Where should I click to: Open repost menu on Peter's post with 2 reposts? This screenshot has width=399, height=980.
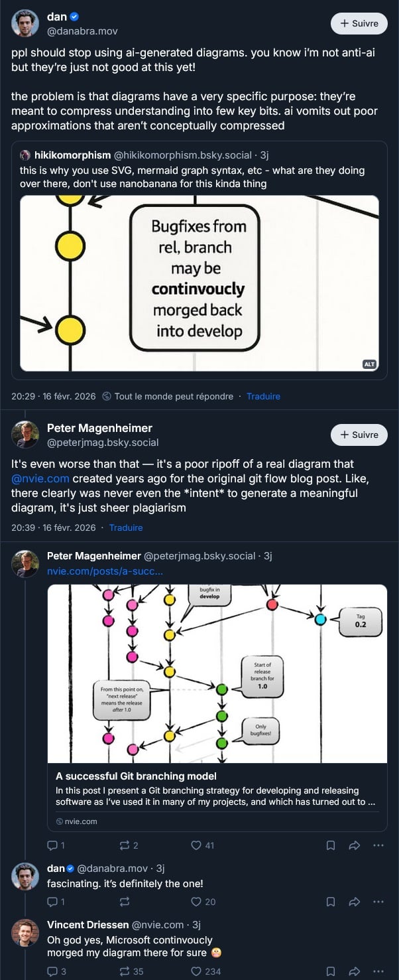(x=124, y=845)
